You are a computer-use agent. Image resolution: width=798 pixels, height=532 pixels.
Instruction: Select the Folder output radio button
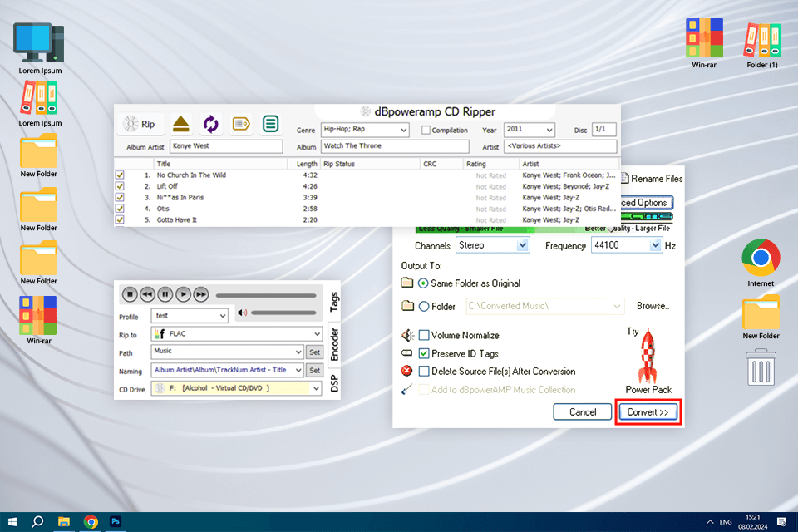click(x=424, y=307)
